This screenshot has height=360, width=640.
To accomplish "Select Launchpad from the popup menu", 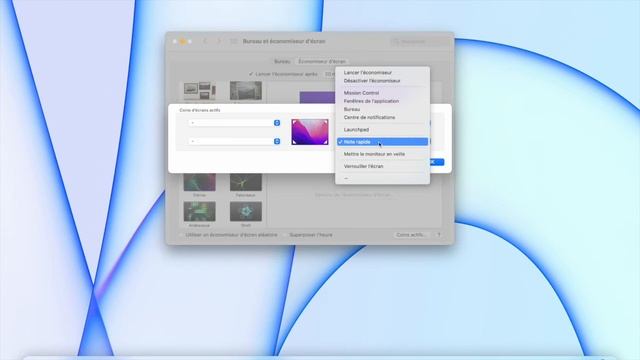I will click(382, 130).
